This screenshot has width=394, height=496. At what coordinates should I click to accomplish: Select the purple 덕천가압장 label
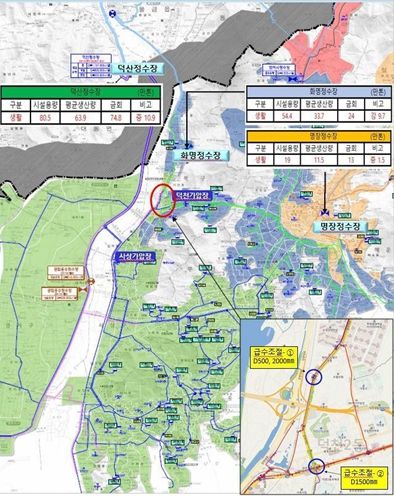pyautogui.click(x=192, y=195)
